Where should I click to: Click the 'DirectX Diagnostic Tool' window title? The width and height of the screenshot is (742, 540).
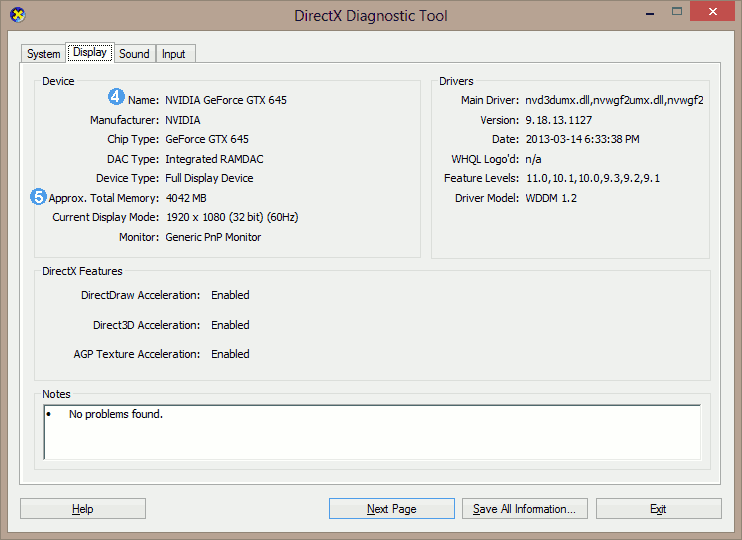click(x=371, y=16)
